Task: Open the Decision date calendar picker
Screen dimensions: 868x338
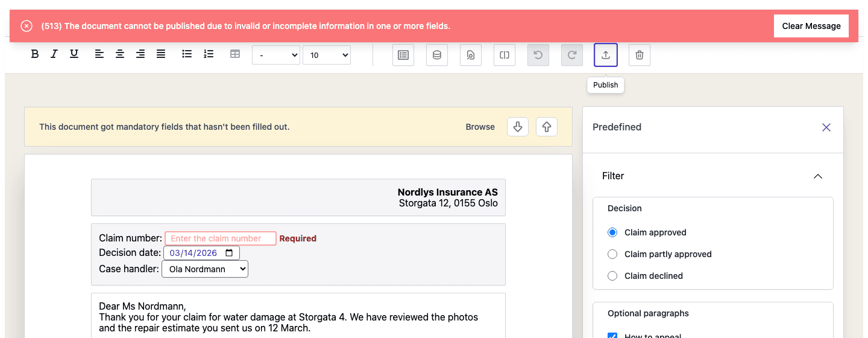Action: (229, 253)
